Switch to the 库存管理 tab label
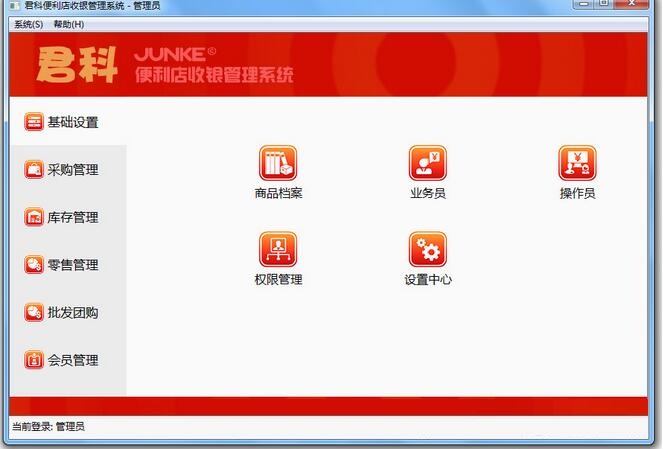This screenshot has height=449, width=663. pos(73,217)
